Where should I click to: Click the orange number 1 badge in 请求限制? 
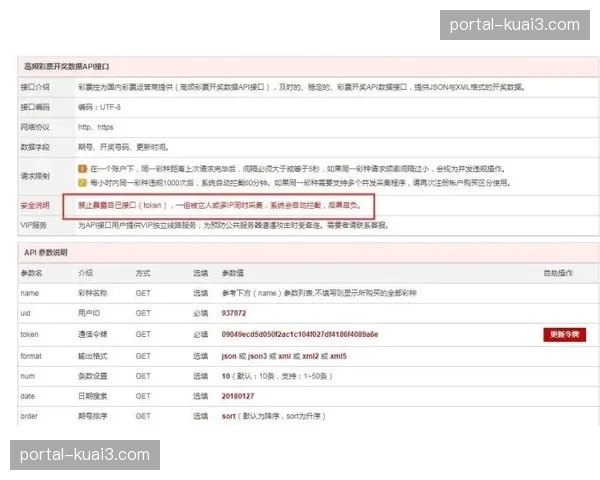pyautogui.click(x=82, y=169)
